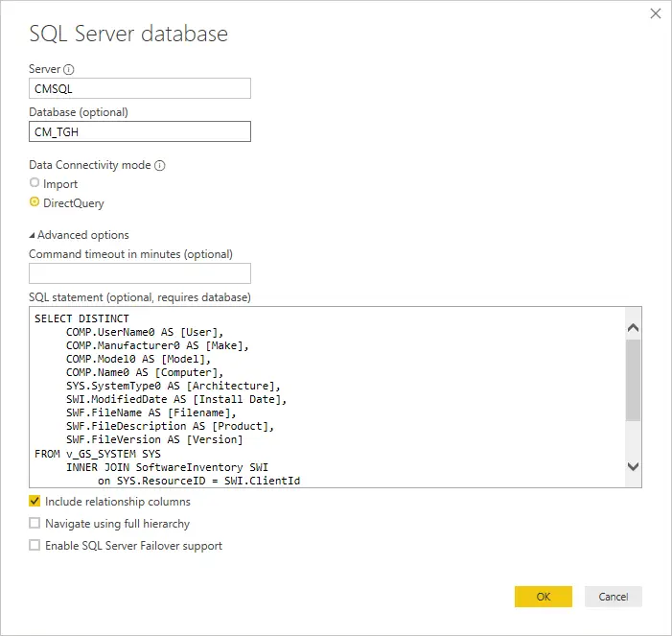Image resolution: width=672 pixels, height=636 pixels.
Task: Click the SWI.ModifiedDate AS [Install Date] line
Action: tap(176, 399)
